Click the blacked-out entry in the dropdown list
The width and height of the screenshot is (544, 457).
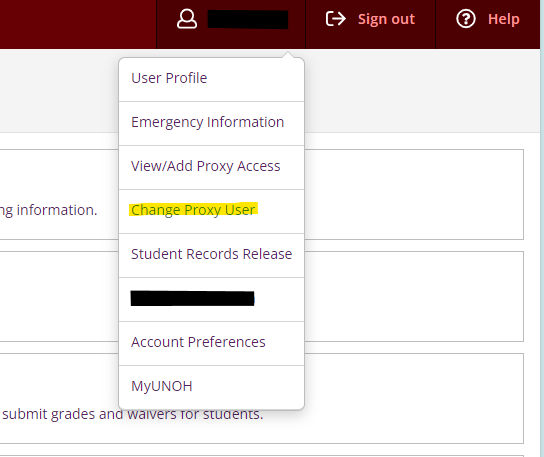pyautogui.click(x=211, y=299)
